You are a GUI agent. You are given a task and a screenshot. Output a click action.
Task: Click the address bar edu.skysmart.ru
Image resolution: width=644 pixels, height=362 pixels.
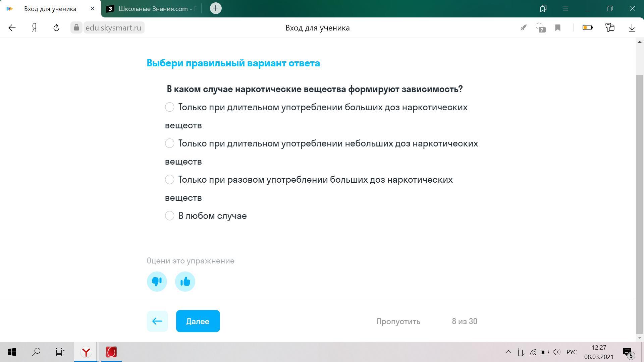(x=113, y=28)
